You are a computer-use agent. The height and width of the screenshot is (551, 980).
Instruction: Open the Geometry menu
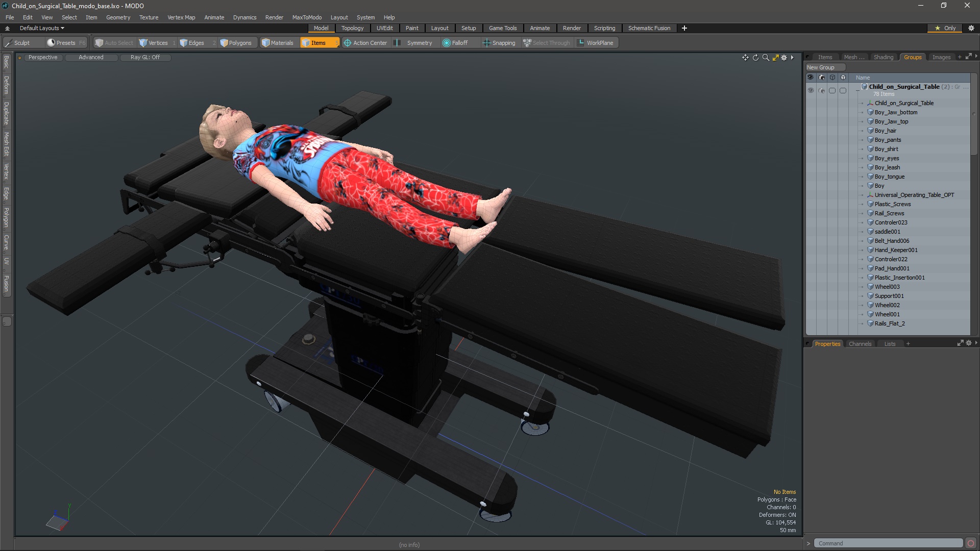118,17
